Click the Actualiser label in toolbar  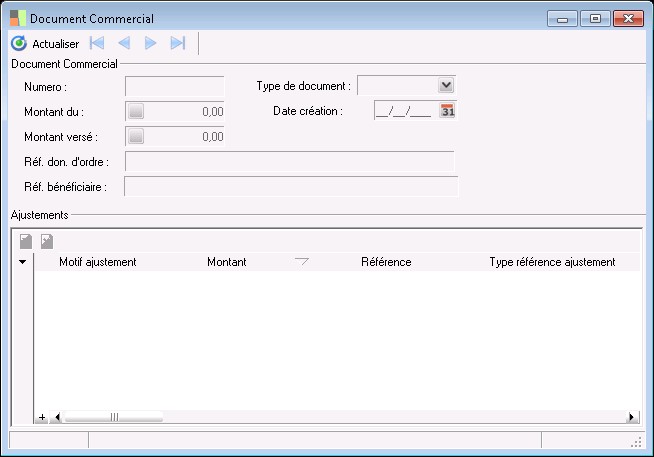coord(55,44)
